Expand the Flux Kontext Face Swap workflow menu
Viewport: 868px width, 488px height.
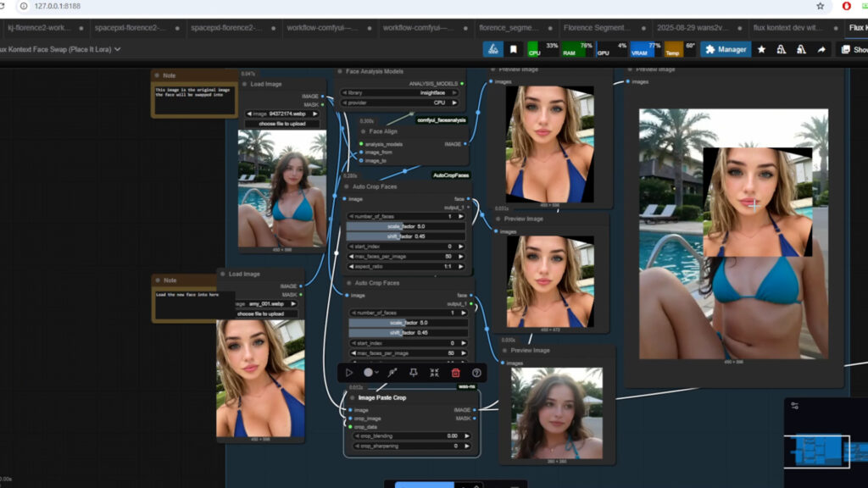[x=117, y=49]
